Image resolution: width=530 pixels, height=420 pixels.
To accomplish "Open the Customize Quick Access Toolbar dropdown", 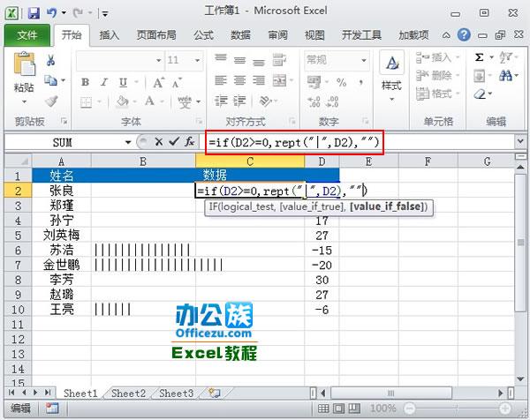I will (x=105, y=14).
